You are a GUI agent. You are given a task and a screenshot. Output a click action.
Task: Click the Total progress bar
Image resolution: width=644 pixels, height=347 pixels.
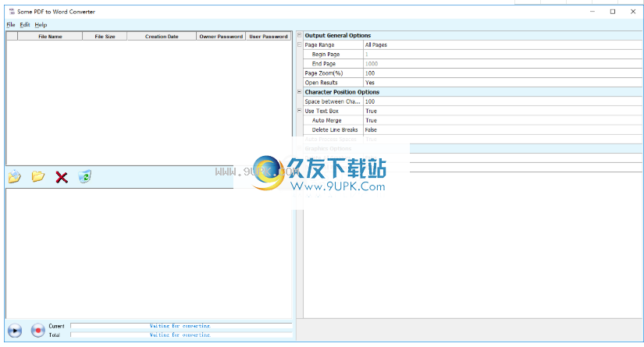[181, 335]
